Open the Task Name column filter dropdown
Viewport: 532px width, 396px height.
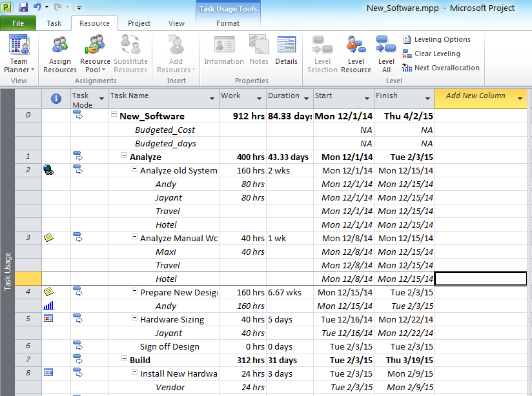(x=212, y=97)
